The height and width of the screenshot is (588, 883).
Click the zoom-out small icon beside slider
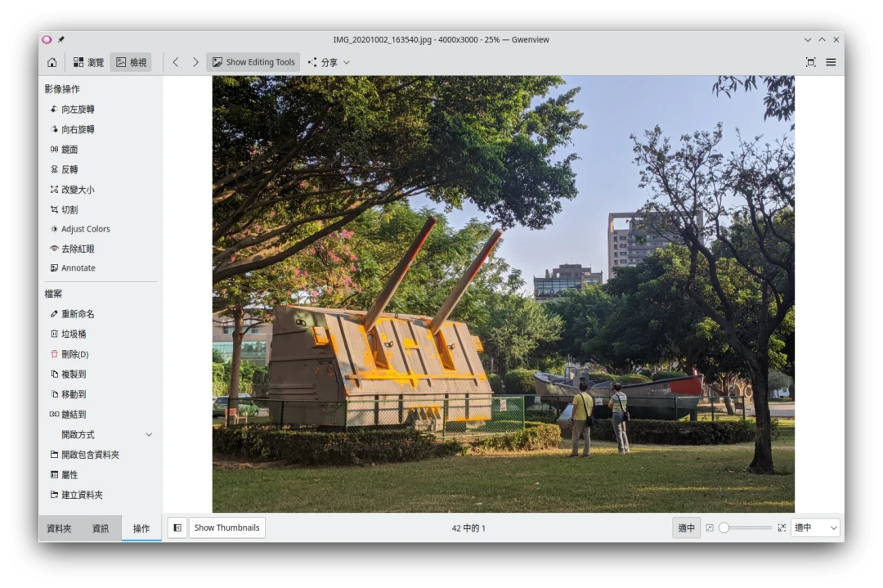tap(710, 528)
